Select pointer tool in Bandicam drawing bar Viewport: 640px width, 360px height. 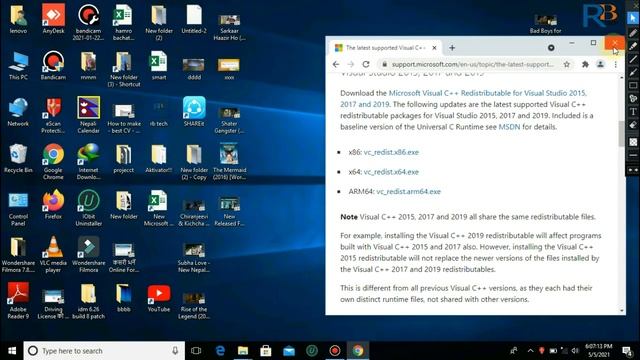tap(633, 18)
